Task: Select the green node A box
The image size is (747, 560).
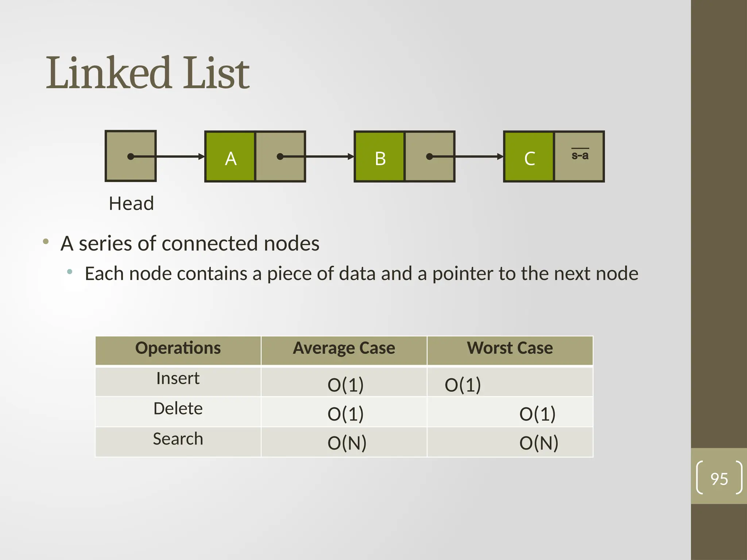Action: [x=230, y=157]
